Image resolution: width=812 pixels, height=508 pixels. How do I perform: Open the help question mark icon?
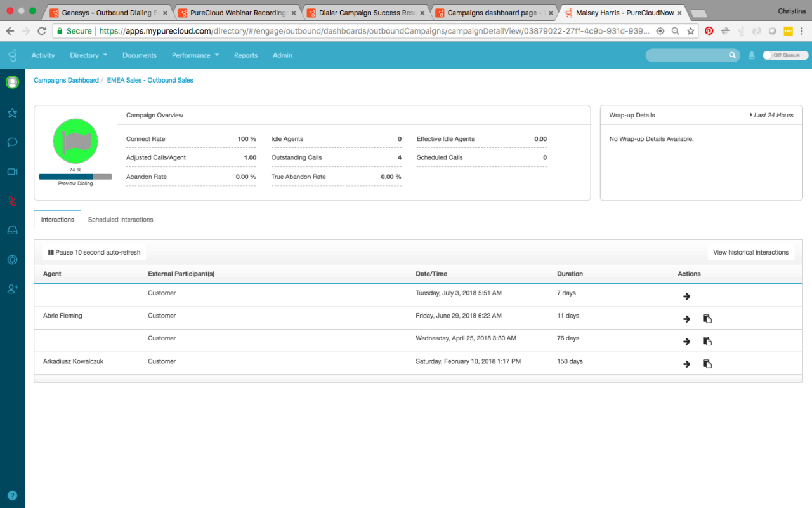12,495
